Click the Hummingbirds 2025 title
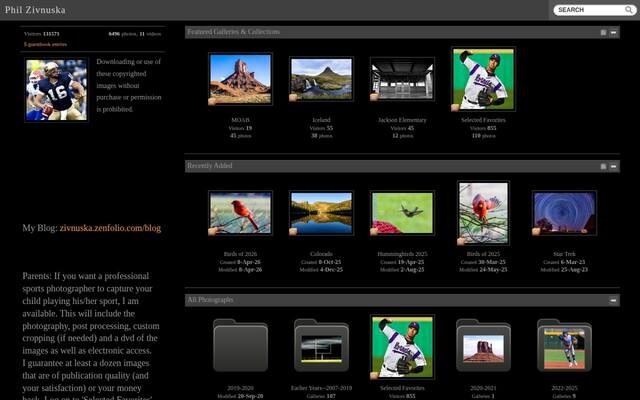 [402, 254]
